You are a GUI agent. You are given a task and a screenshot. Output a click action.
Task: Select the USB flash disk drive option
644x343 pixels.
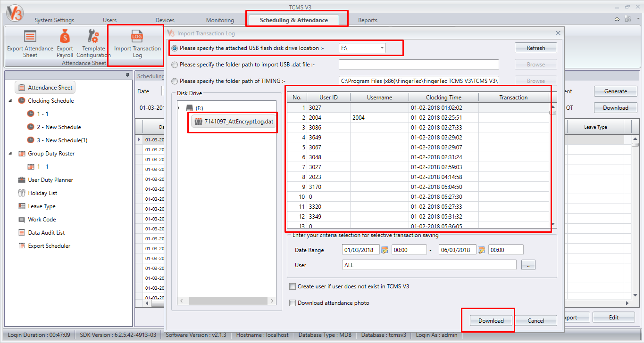pos(175,48)
